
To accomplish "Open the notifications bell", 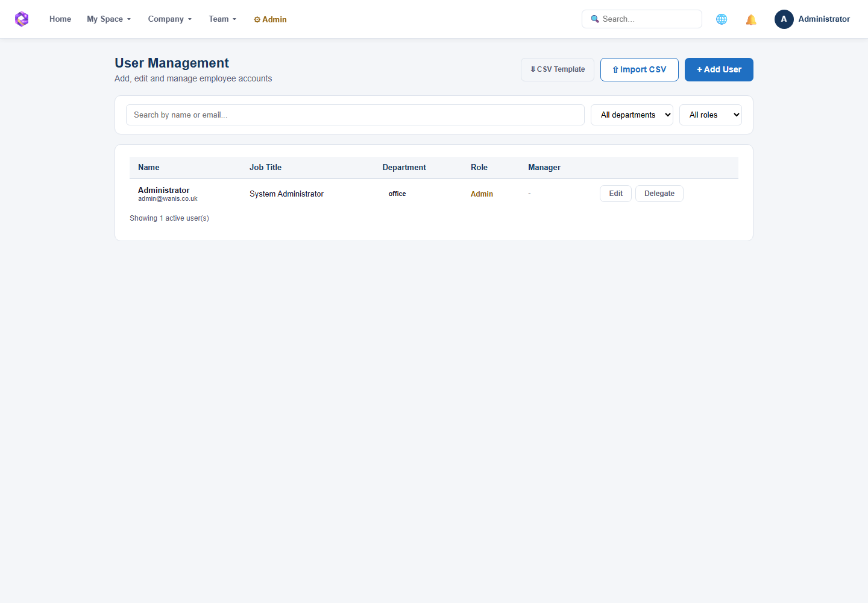I will tap(751, 19).
